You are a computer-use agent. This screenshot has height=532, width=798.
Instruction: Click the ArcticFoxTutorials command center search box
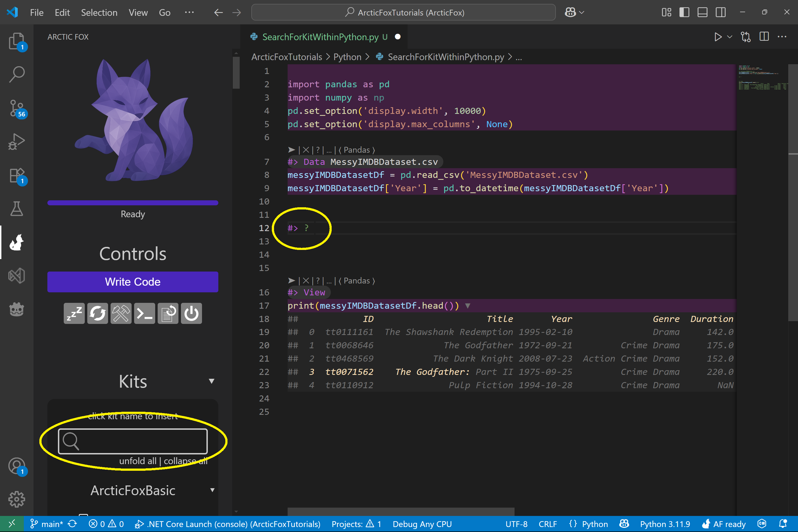pyautogui.click(x=403, y=12)
